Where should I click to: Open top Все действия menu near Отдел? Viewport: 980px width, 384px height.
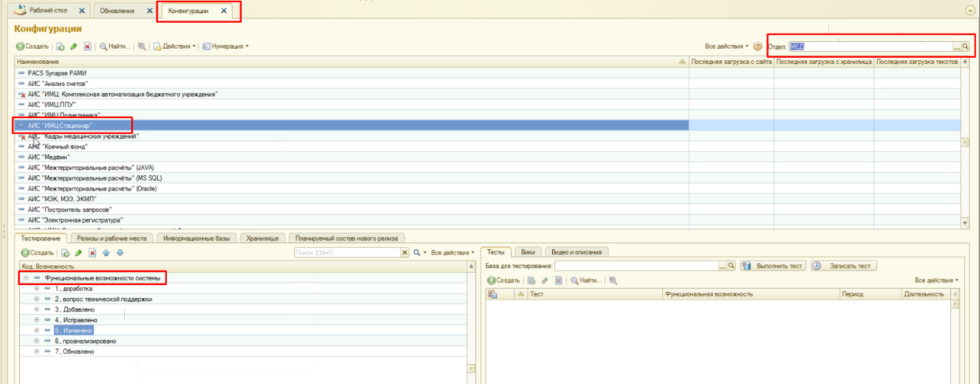pyautogui.click(x=727, y=47)
